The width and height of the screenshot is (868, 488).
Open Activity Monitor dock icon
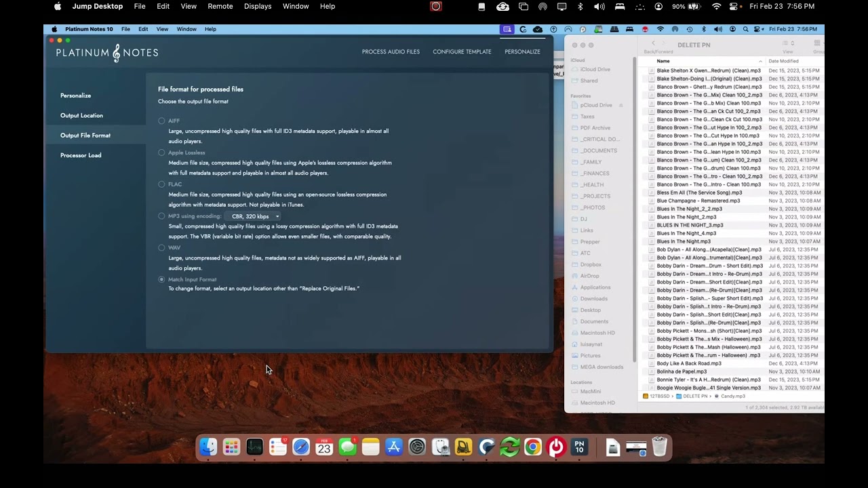[x=254, y=447]
